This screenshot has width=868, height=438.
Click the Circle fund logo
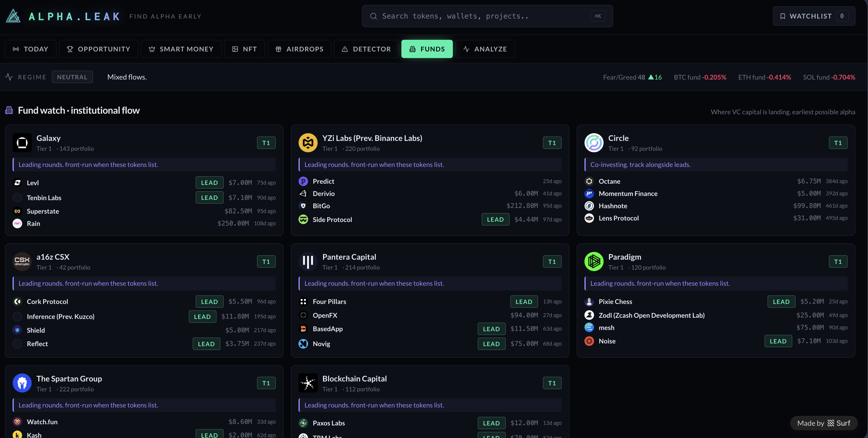[x=593, y=142]
